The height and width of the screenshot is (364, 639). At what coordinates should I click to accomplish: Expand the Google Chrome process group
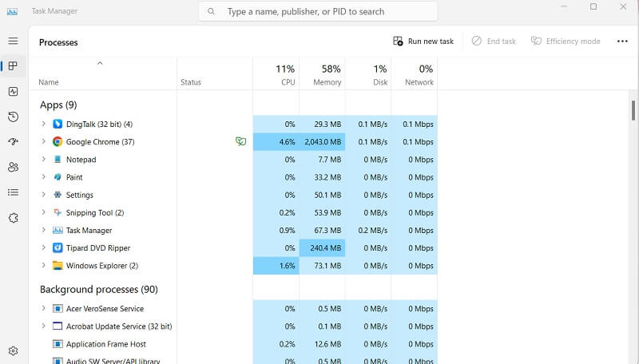(43, 141)
